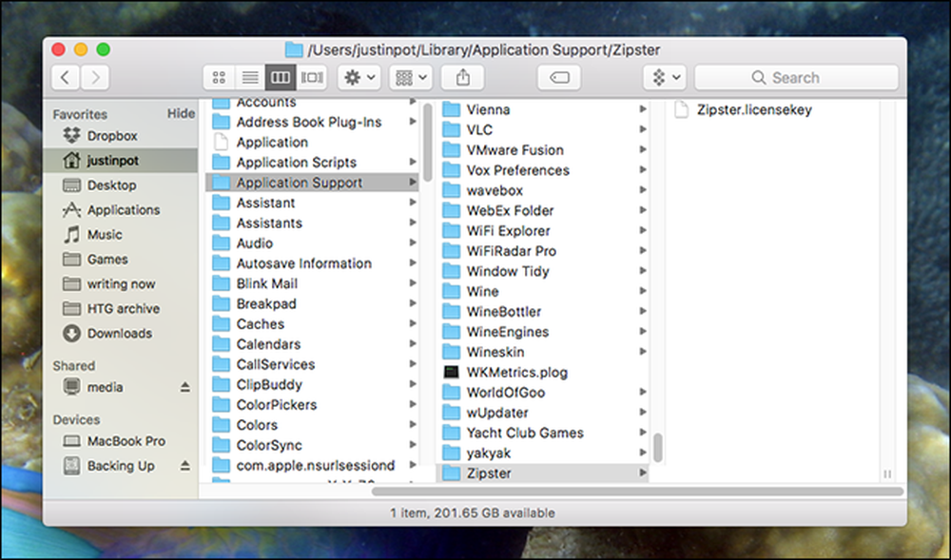Open the Action gear menu
This screenshot has width=951, height=560.
(x=359, y=78)
